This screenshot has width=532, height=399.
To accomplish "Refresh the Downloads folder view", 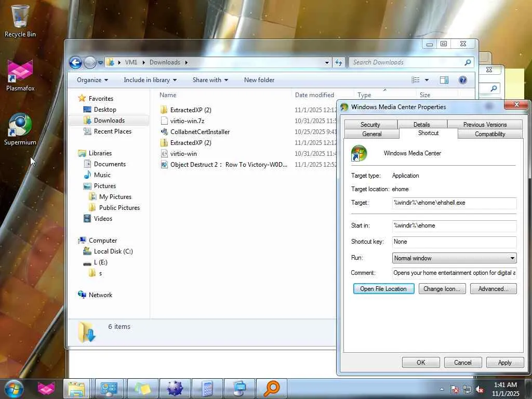I will pos(338,62).
